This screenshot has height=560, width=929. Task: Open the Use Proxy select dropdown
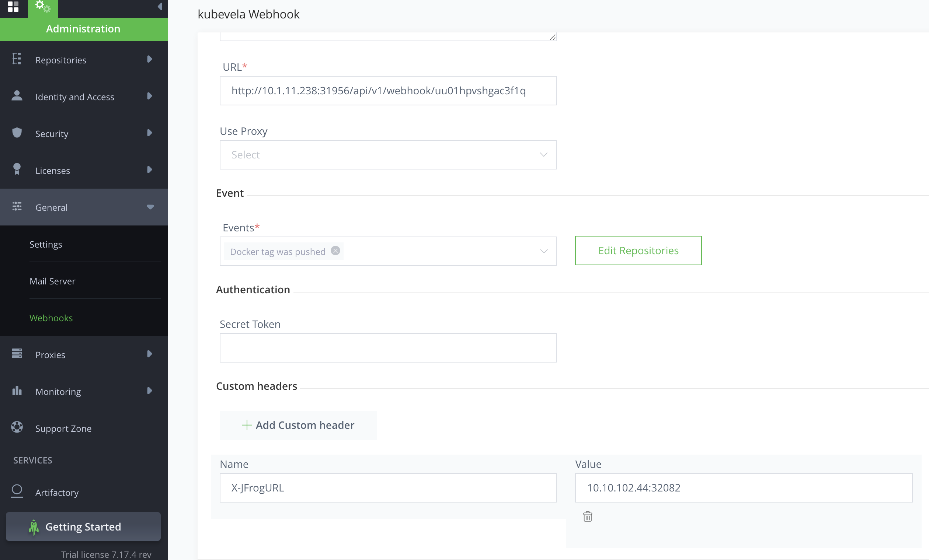click(387, 155)
